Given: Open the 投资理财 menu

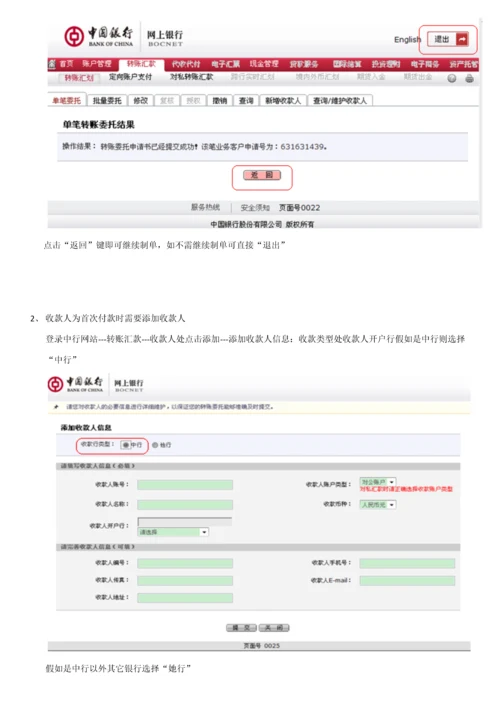Looking at the screenshot, I should point(386,64).
